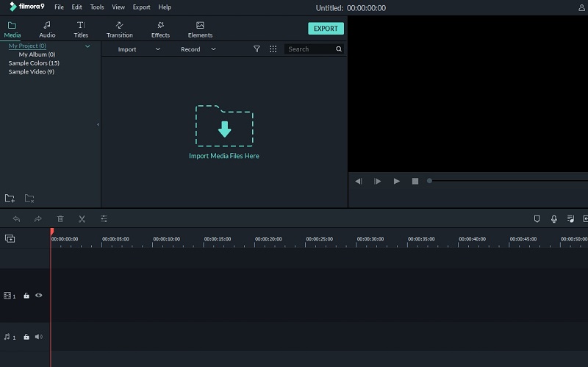This screenshot has height=367, width=588.
Task: Click the green EXPORT button
Action: (x=326, y=29)
